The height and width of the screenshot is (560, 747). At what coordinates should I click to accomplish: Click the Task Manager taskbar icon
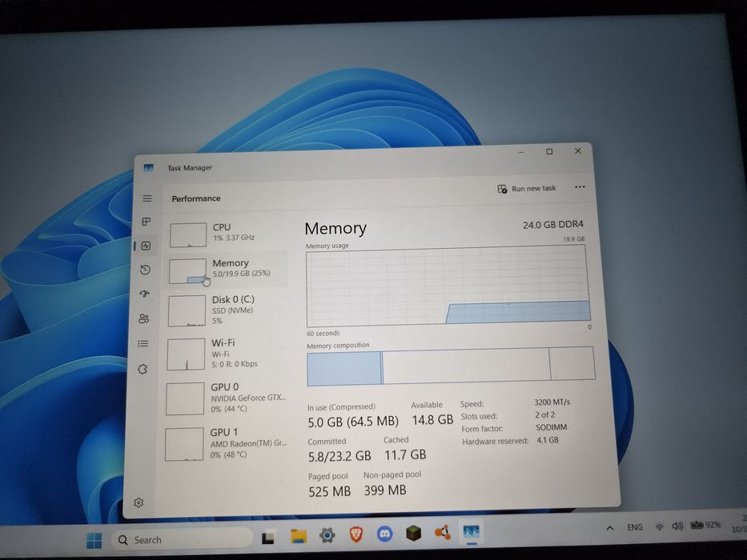[471, 531]
